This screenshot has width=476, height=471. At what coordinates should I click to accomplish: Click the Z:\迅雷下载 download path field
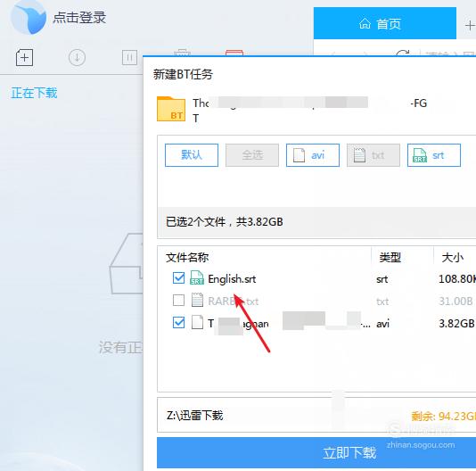316,415
